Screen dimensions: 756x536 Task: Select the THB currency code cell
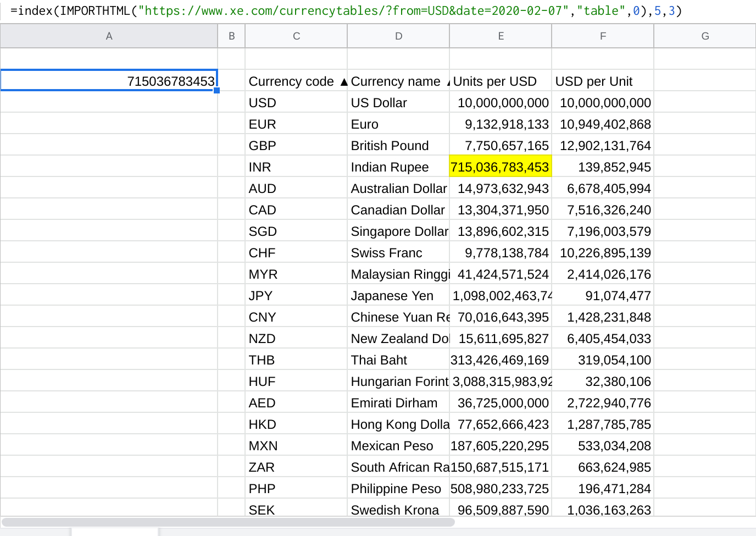(296, 359)
